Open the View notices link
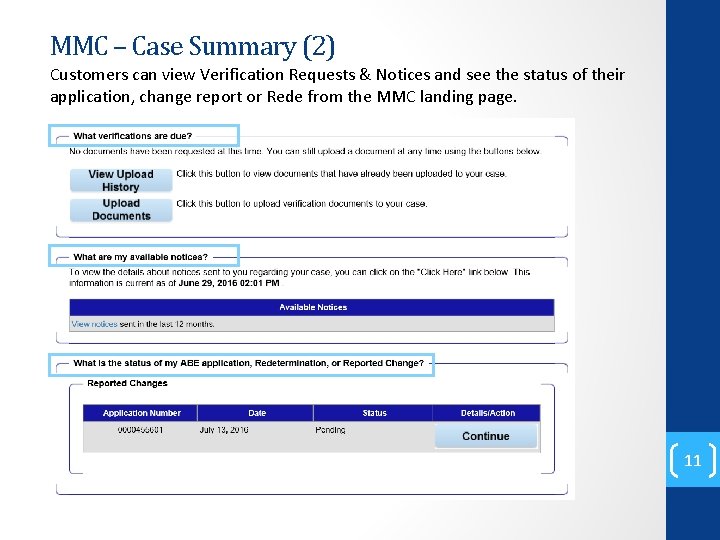Image resolution: width=720 pixels, height=540 pixels. (x=94, y=324)
